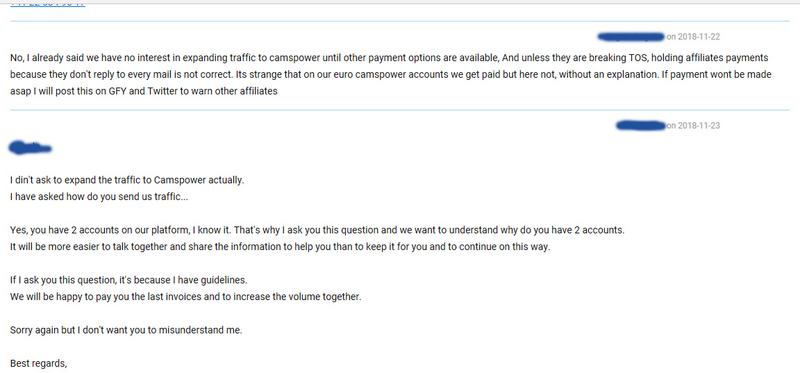The width and height of the screenshot is (800, 373).
Task: Click the redacted greeting name in second message
Action: click(x=31, y=148)
